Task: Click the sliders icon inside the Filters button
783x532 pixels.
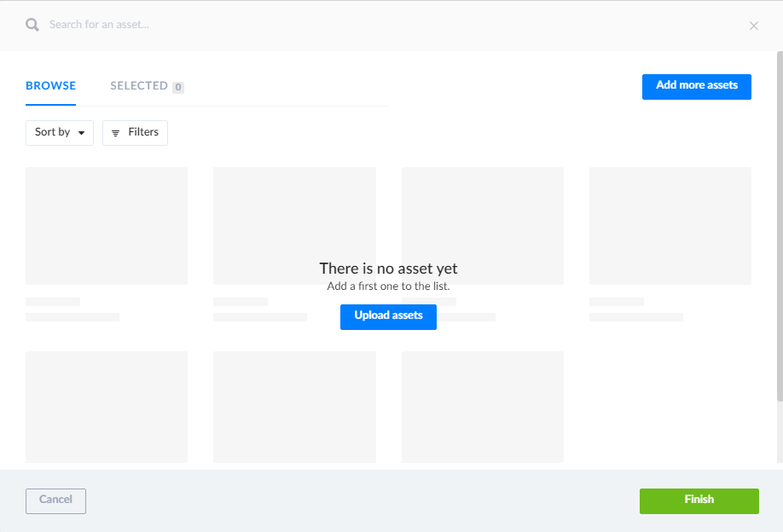Action: click(x=116, y=132)
